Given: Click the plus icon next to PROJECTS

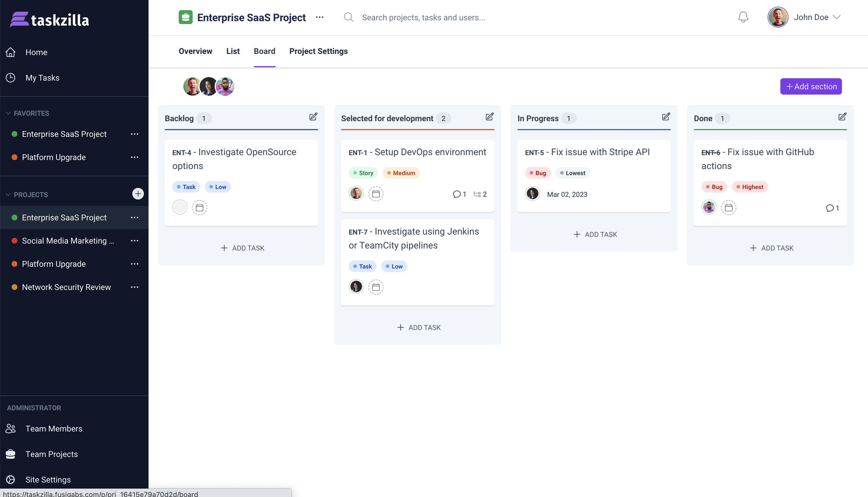Looking at the screenshot, I should (138, 194).
